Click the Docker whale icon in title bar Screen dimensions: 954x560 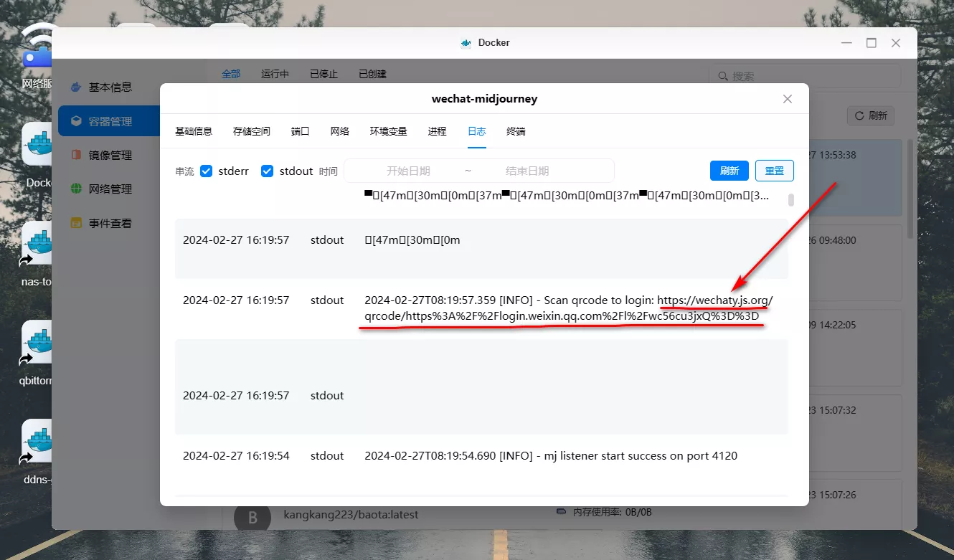[466, 42]
